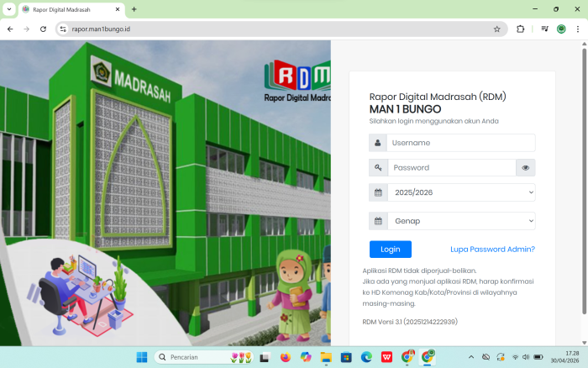This screenshot has width=588, height=368.
Task: Open the Genap semester dropdown
Action: pos(461,221)
